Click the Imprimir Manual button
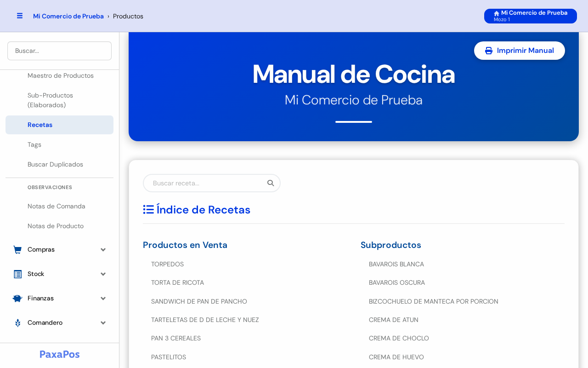 click(x=520, y=51)
